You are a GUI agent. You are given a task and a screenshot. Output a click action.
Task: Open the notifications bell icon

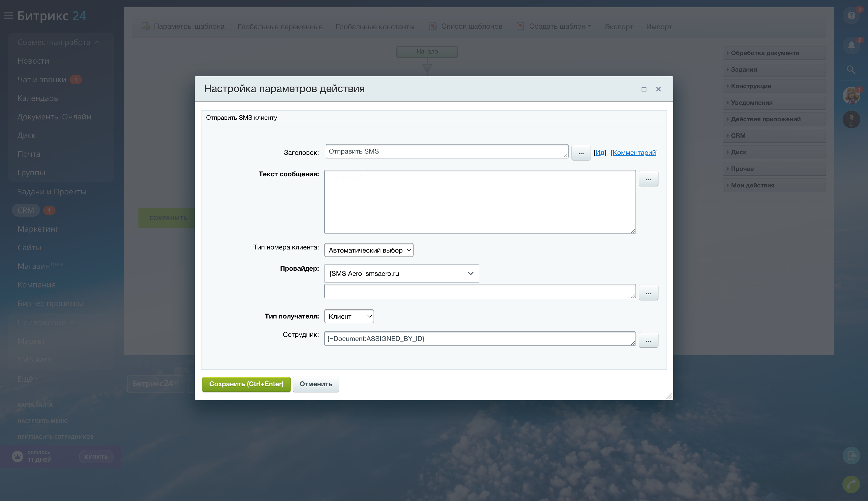(x=851, y=45)
